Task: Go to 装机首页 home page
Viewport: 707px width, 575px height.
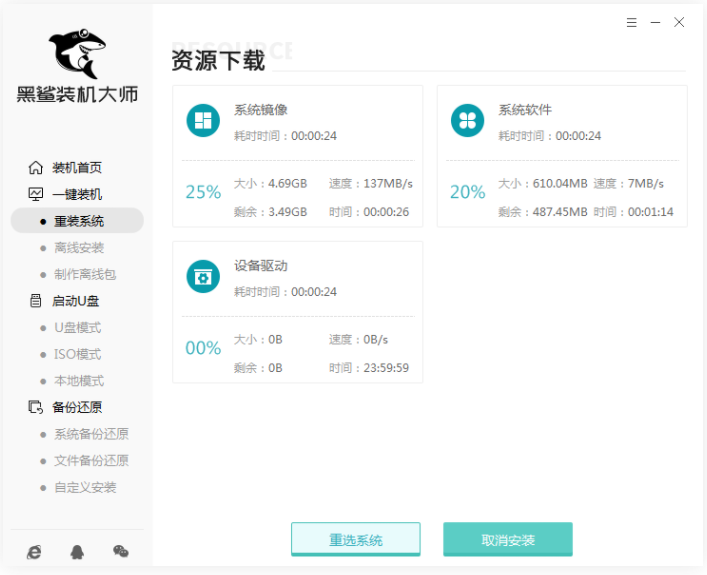Action: tap(76, 168)
